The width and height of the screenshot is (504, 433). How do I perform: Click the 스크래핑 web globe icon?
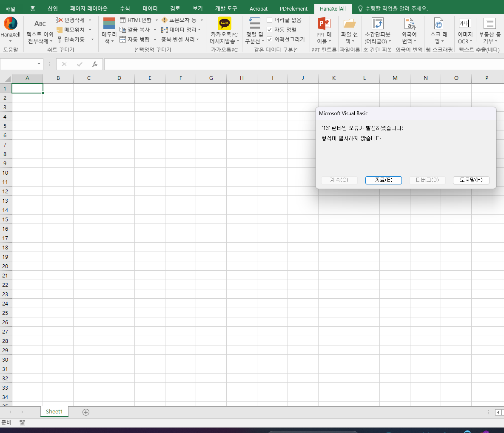(439, 23)
